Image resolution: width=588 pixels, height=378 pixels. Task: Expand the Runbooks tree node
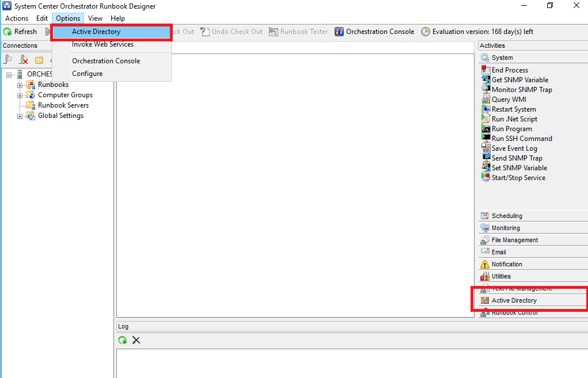(x=20, y=85)
